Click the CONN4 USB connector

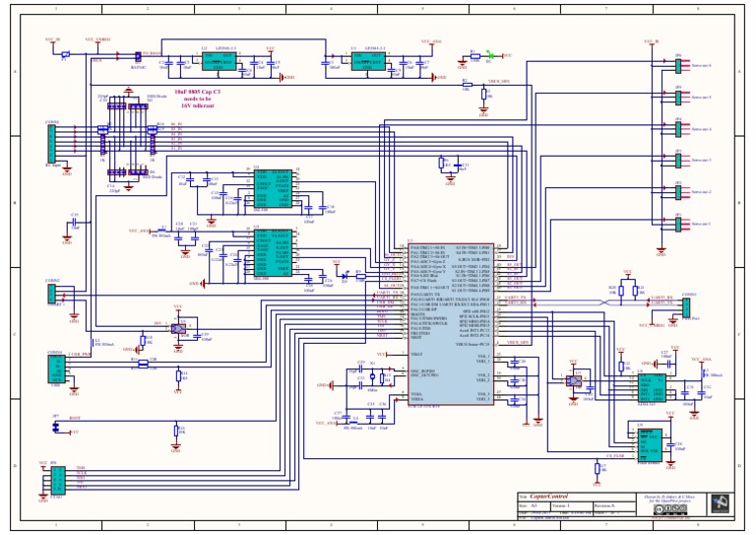tap(57, 370)
